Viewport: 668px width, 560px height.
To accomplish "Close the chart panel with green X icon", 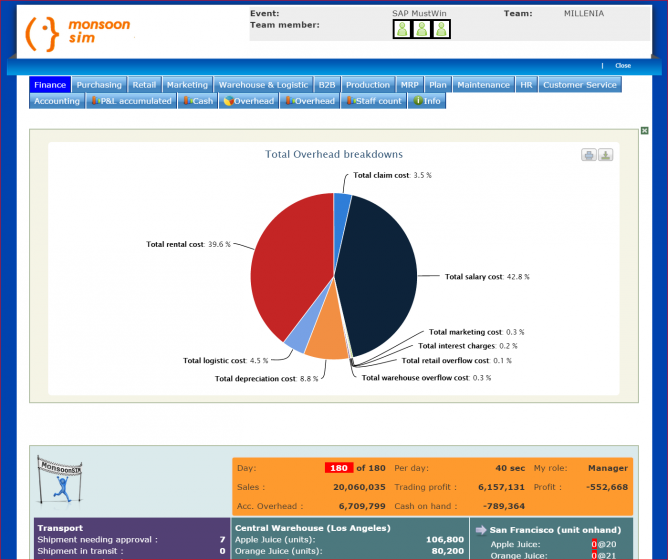I will [645, 130].
